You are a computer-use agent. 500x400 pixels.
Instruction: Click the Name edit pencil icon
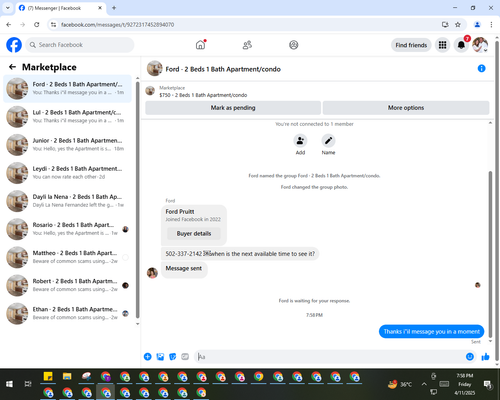[328, 141]
